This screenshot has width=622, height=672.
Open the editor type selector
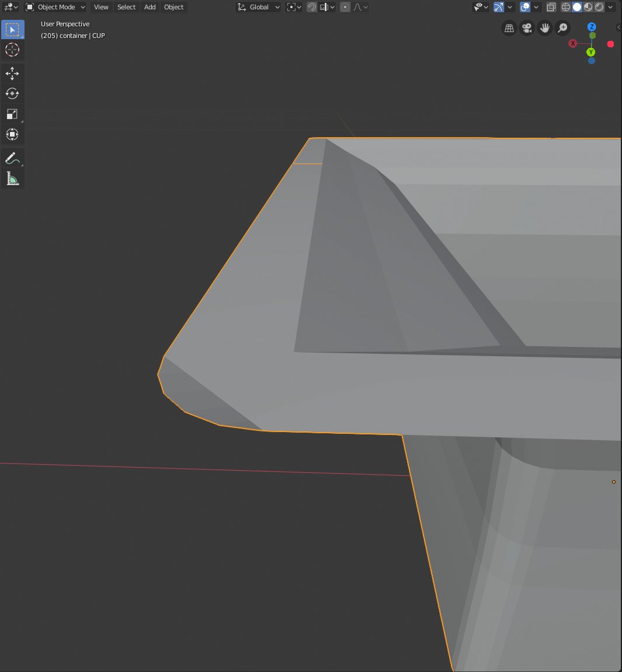[x=11, y=7]
